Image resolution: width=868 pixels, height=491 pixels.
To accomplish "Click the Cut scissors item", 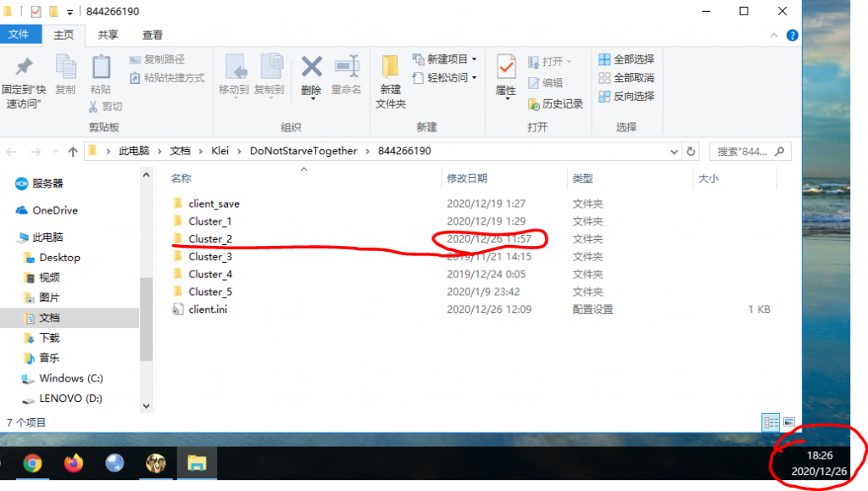I will (105, 106).
